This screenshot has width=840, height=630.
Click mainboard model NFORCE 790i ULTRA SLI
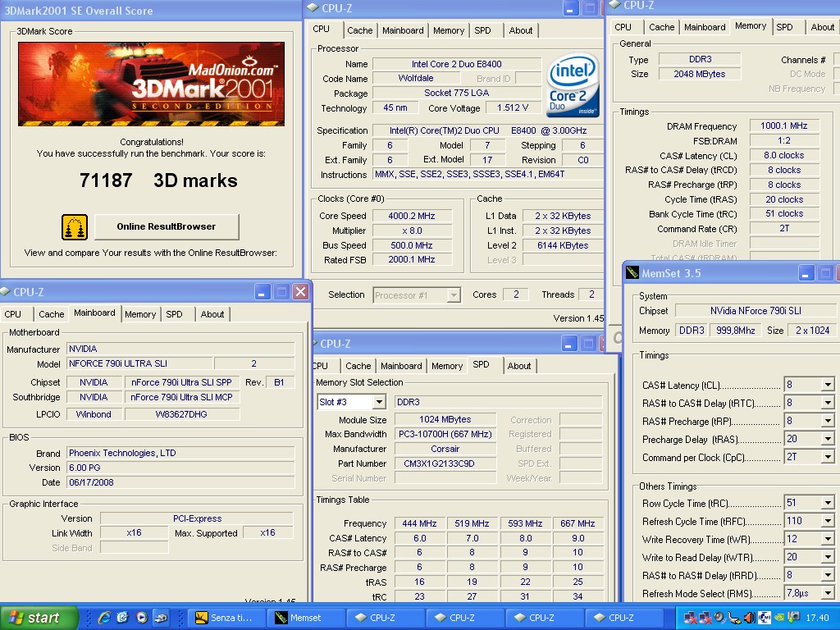click(x=139, y=363)
